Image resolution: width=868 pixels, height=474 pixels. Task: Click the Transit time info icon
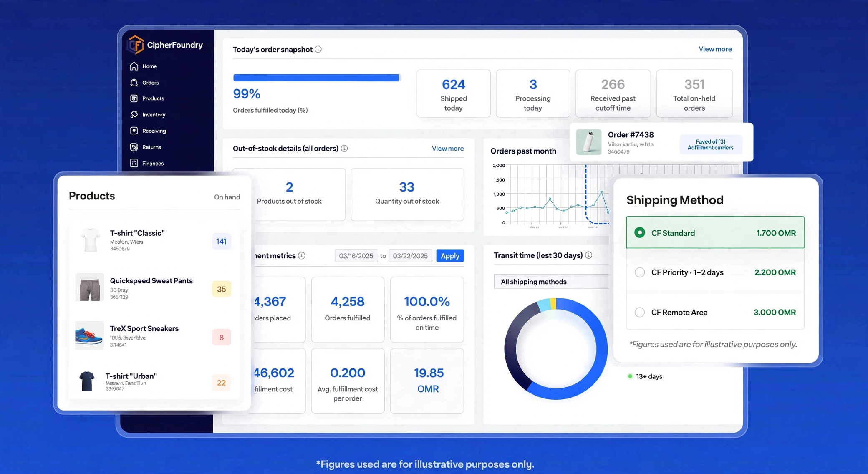coord(589,255)
